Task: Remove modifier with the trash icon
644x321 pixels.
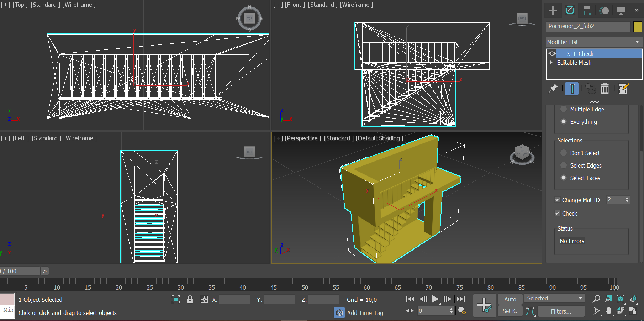Action: tap(605, 89)
